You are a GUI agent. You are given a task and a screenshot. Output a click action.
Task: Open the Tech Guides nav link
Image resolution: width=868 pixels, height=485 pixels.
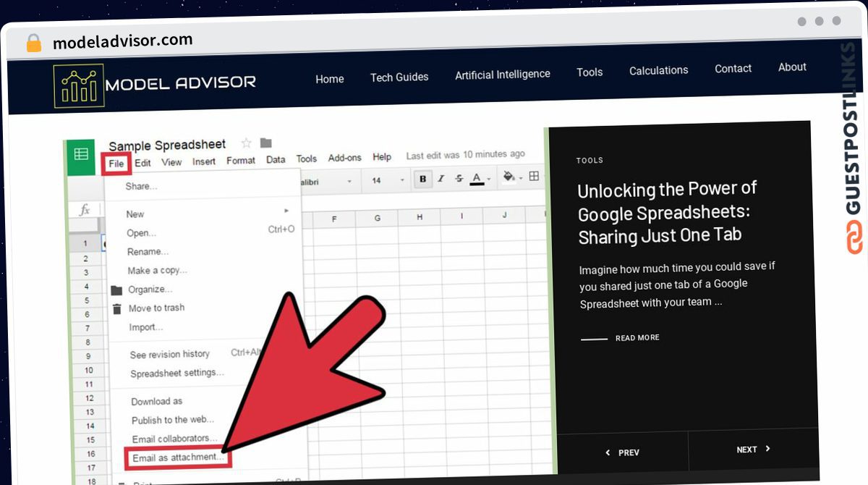tap(399, 77)
